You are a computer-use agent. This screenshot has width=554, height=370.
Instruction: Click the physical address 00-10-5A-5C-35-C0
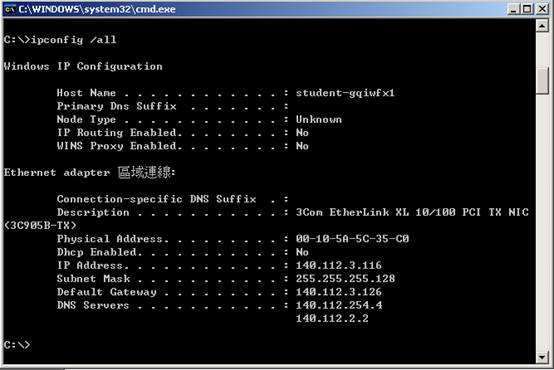[352, 239]
